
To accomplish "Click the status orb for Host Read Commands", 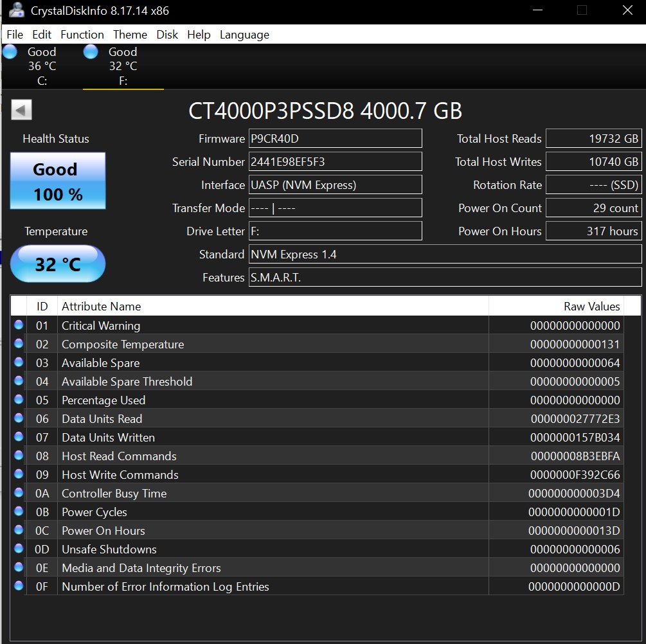I will [x=19, y=455].
